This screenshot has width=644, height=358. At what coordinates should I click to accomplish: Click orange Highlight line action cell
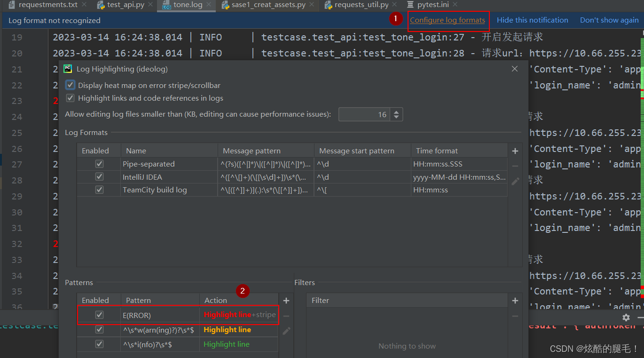pos(240,330)
